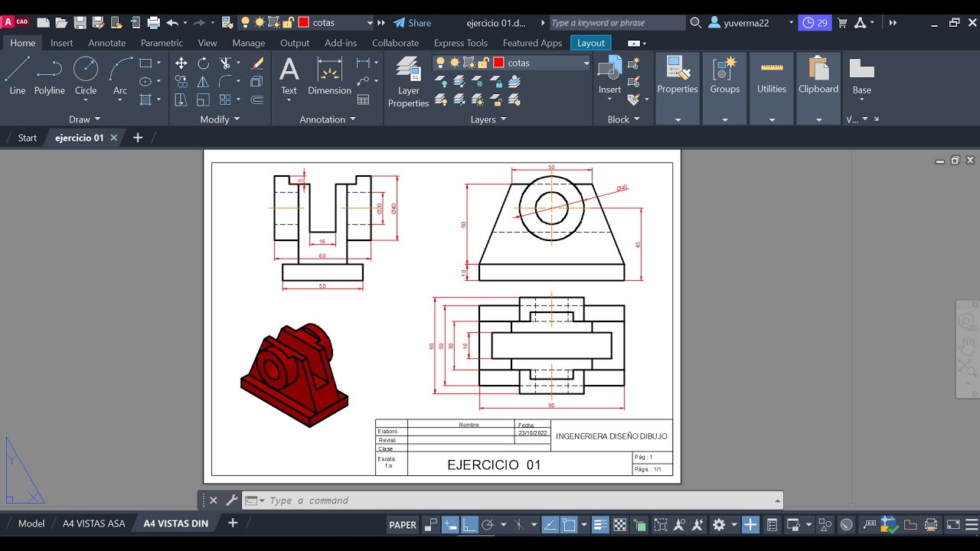Click the Erase tool icon
980x551 pixels.
tap(258, 63)
